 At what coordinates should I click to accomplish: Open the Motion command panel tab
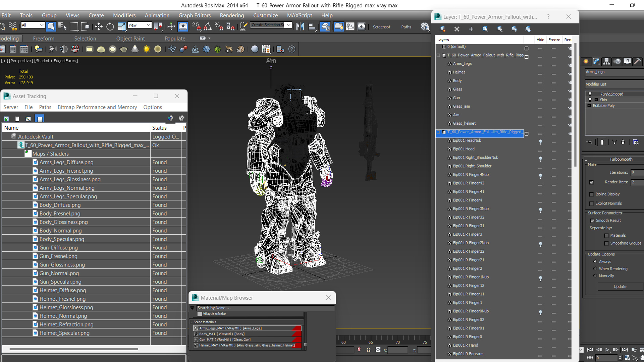(617, 61)
